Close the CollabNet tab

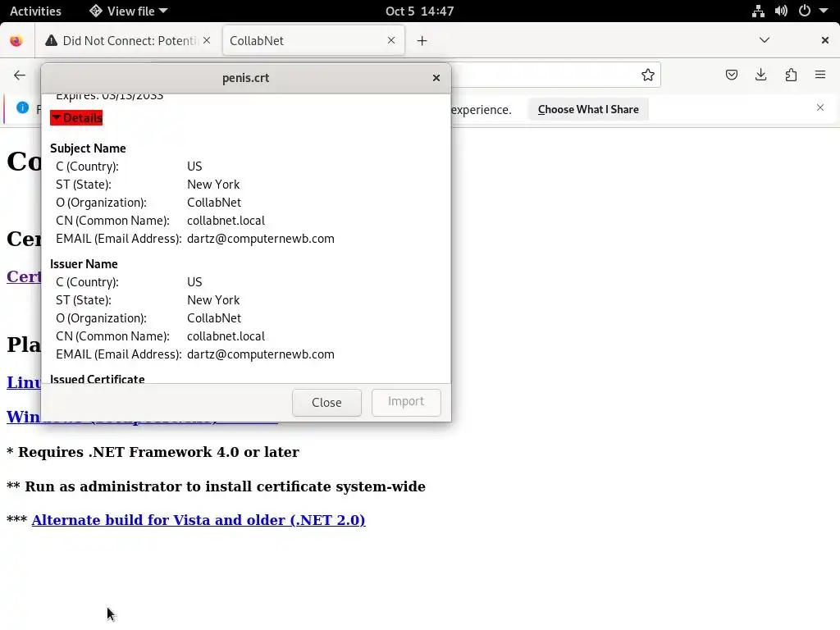[391, 41]
